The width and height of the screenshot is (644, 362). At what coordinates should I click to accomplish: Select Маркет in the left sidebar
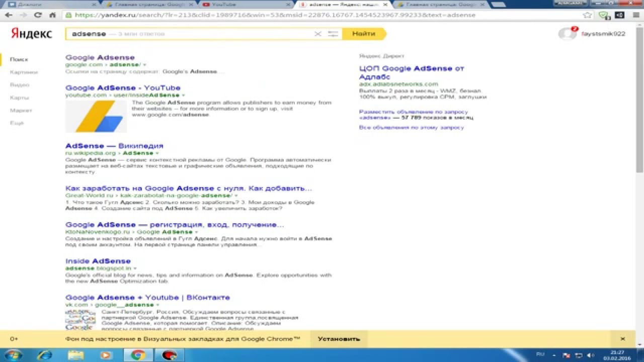tap(21, 110)
